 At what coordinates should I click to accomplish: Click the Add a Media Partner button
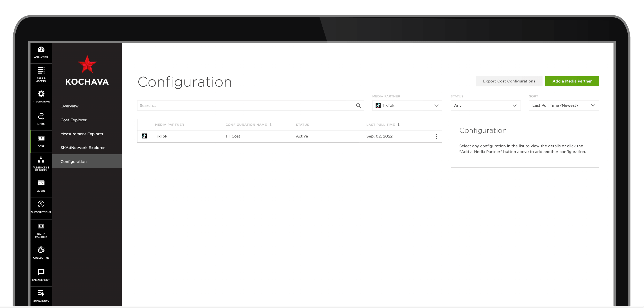point(572,81)
